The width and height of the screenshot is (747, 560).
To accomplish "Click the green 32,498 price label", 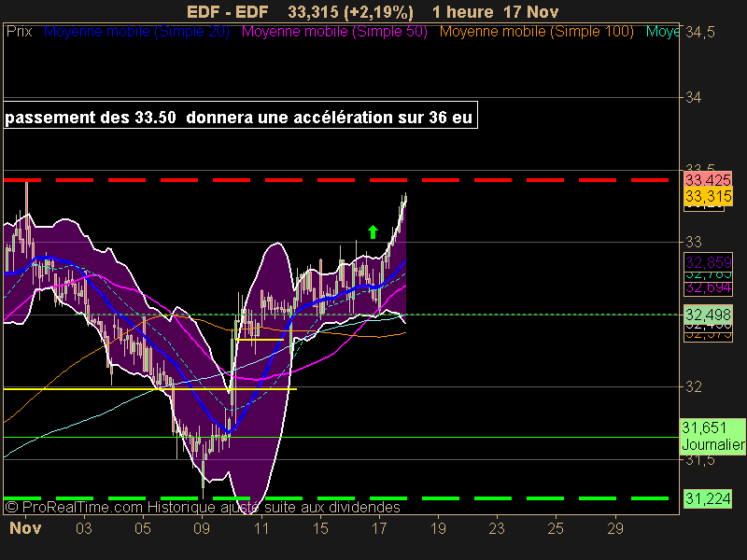I will (x=708, y=315).
